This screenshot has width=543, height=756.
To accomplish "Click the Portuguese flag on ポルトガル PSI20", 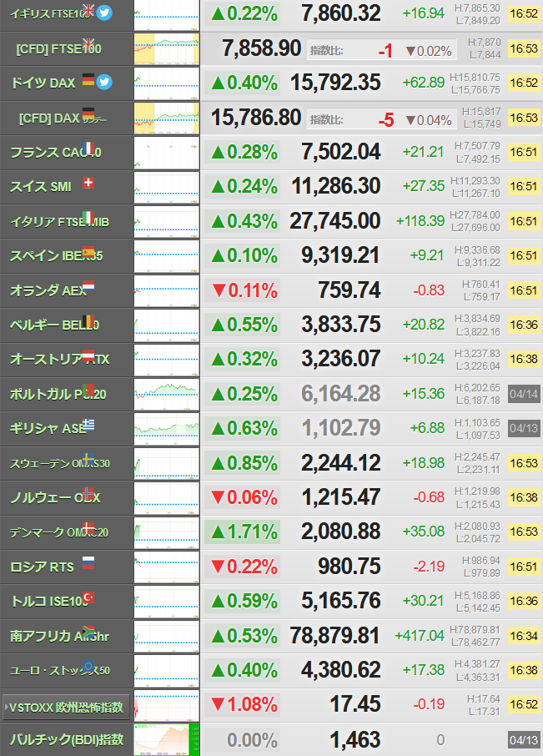I will (x=88, y=390).
